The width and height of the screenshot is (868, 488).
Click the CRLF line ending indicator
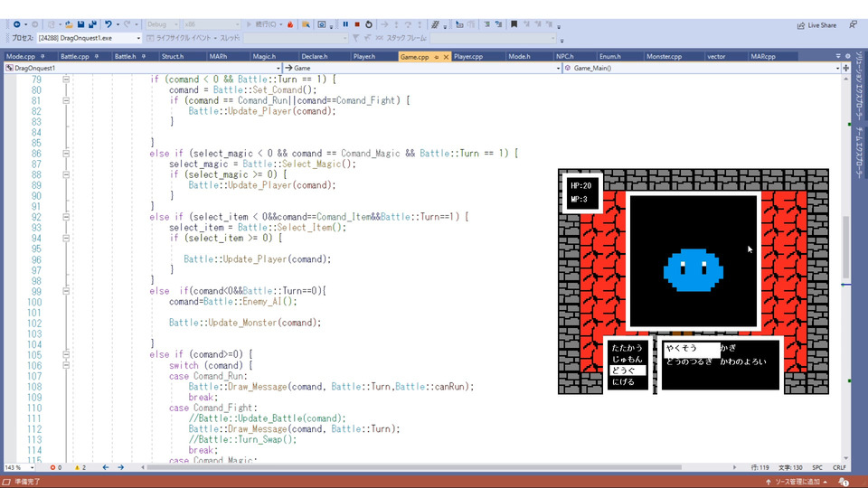(839, 467)
